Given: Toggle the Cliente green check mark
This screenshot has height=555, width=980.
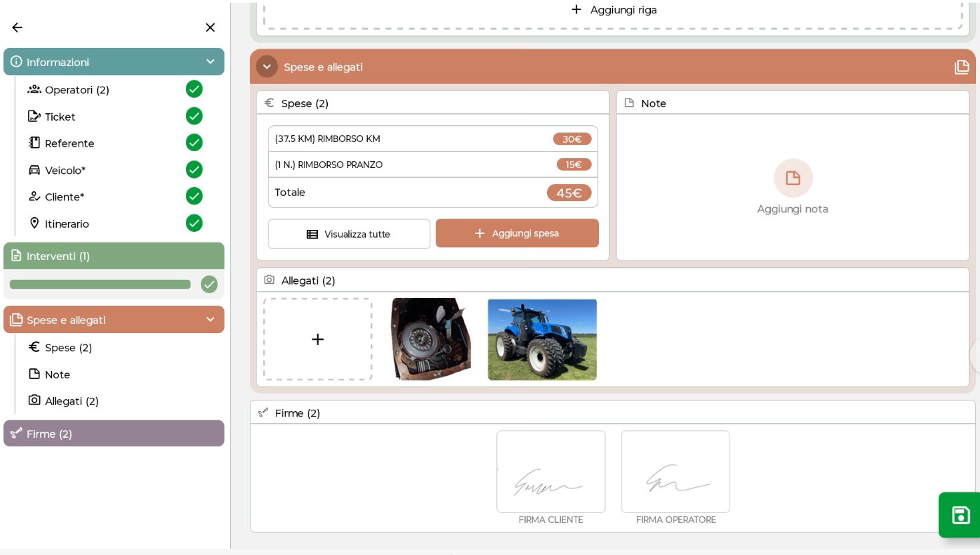Looking at the screenshot, I should pyautogui.click(x=194, y=196).
